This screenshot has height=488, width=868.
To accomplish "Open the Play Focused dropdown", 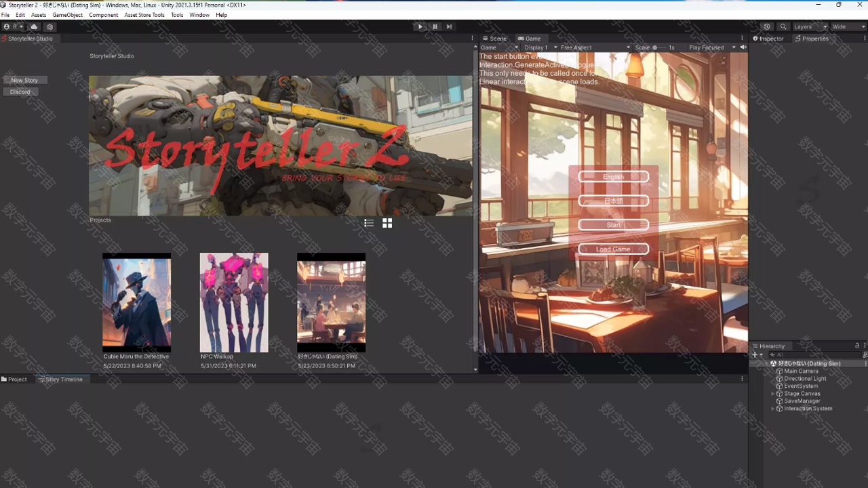I will point(711,47).
